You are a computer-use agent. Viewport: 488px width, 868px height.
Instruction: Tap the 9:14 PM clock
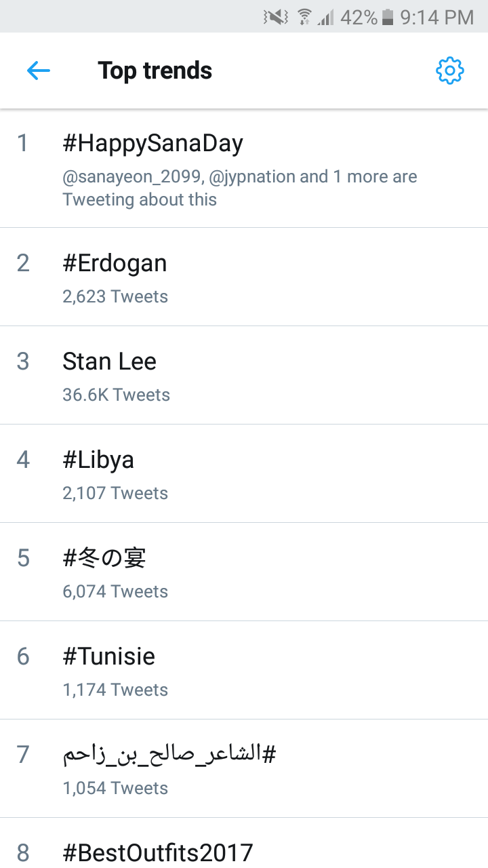pos(436,17)
